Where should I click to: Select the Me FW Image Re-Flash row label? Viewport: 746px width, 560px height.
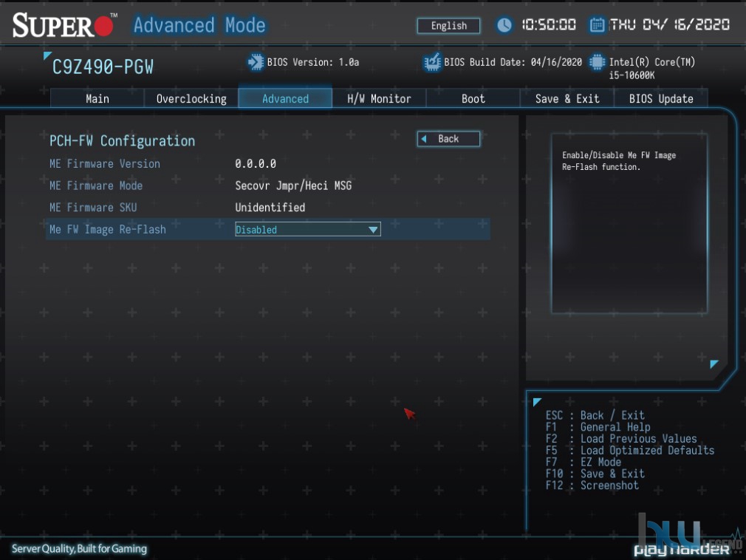pyautogui.click(x=108, y=229)
